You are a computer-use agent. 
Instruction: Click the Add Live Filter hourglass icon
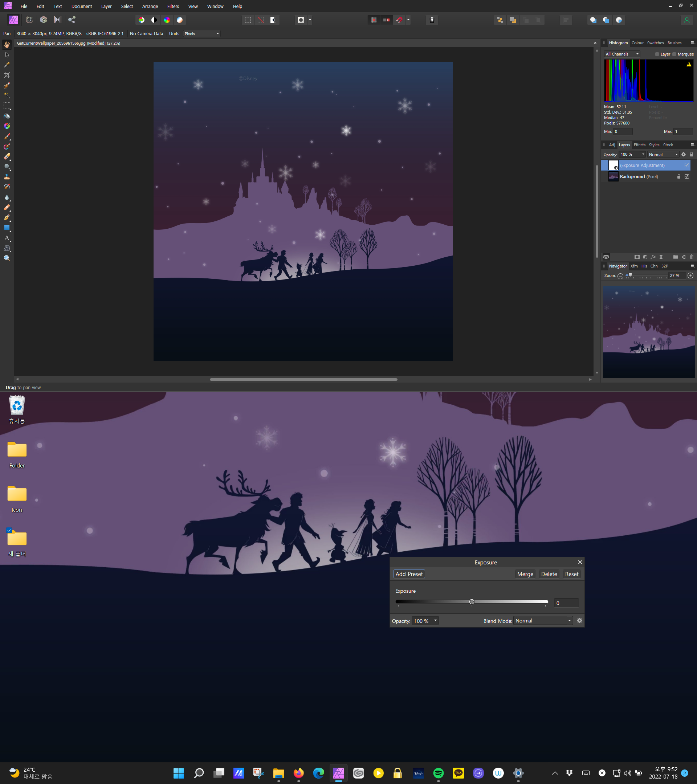click(661, 257)
